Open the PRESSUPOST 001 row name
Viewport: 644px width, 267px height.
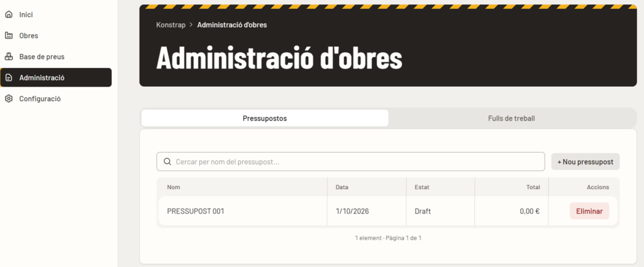tap(196, 211)
